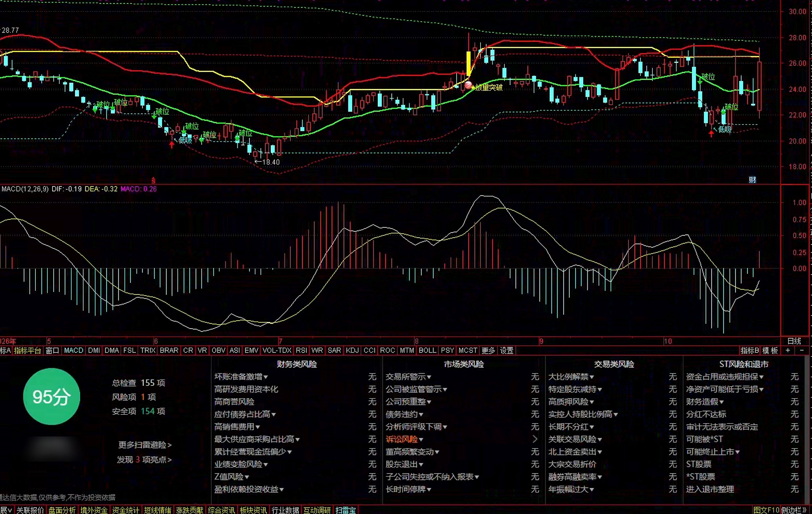The width and height of the screenshot is (812, 514).
Task: Click the 财 marker on the price chart
Action: (752, 180)
